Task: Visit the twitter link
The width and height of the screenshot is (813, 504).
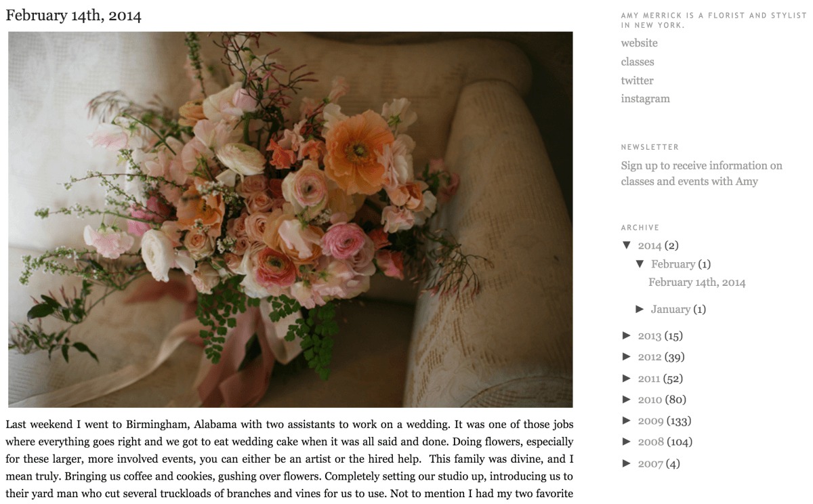Action: coord(637,80)
